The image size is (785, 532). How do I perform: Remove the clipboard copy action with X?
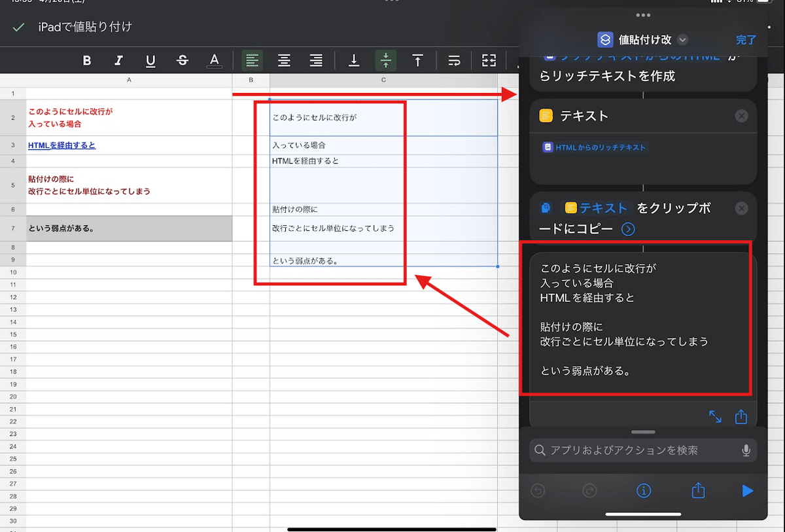click(741, 208)
